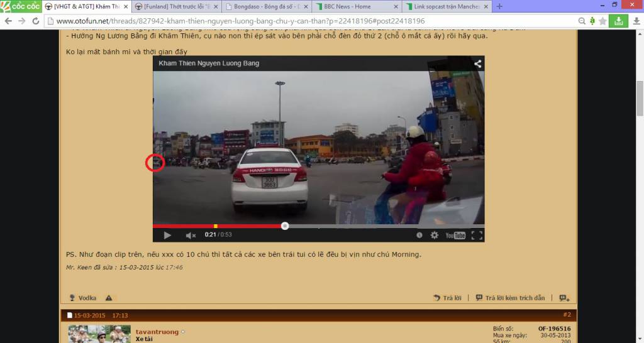Bookmark this page with the star icon
The image size is (644, 343).
pos(602,21)
